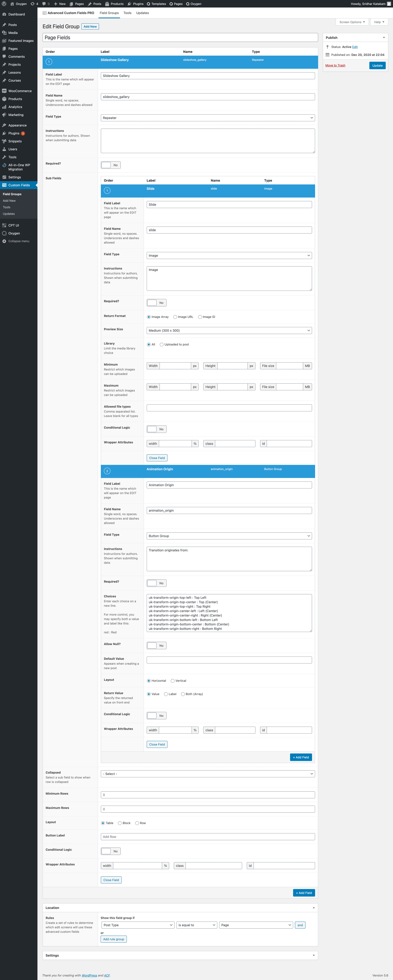Image resolution: width=393 pixels, height=980 pixels.
Task: Select Label return value option
Action: (x=166, y=694)
